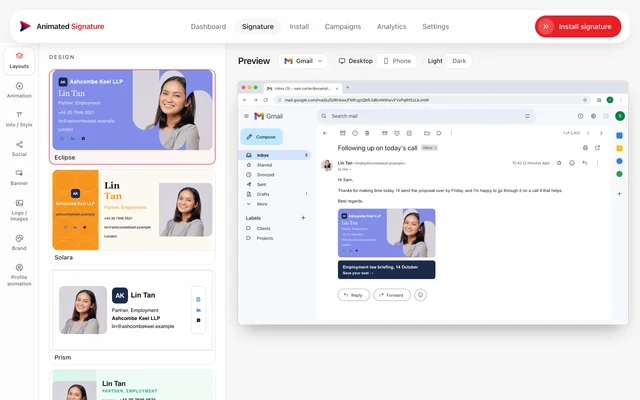The image size is (640, 400).
Task: Open the Info / Style sidebar panel
Action: tap(19, 120)
